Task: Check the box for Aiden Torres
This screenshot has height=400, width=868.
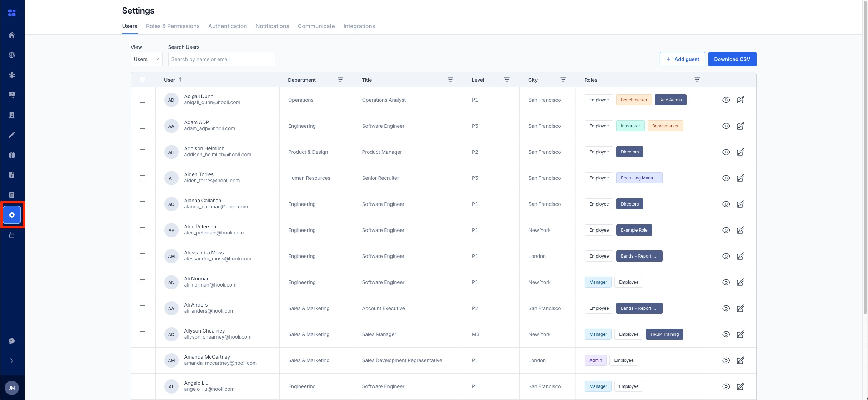Action: pyautogui.click(x=143, y=178)
